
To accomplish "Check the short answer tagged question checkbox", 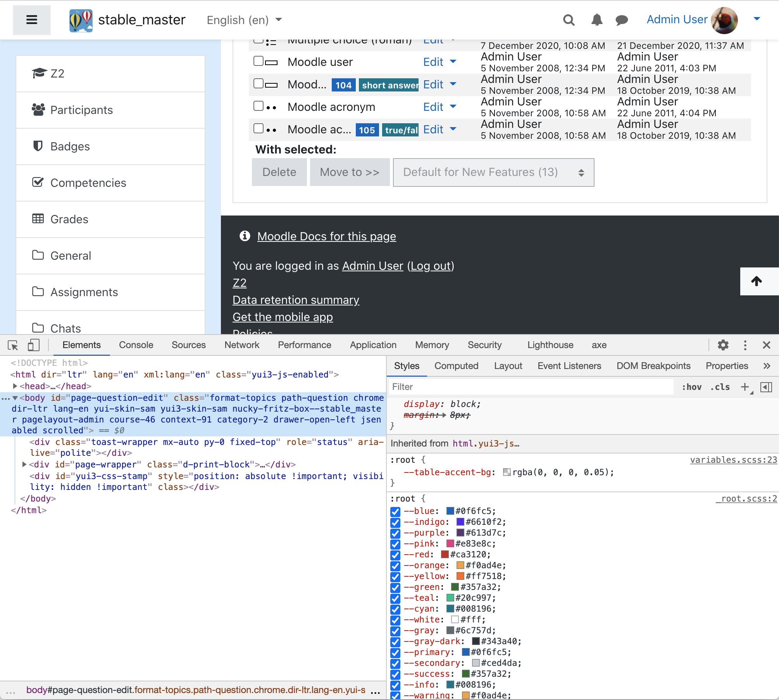I will (x=259, y=83).
